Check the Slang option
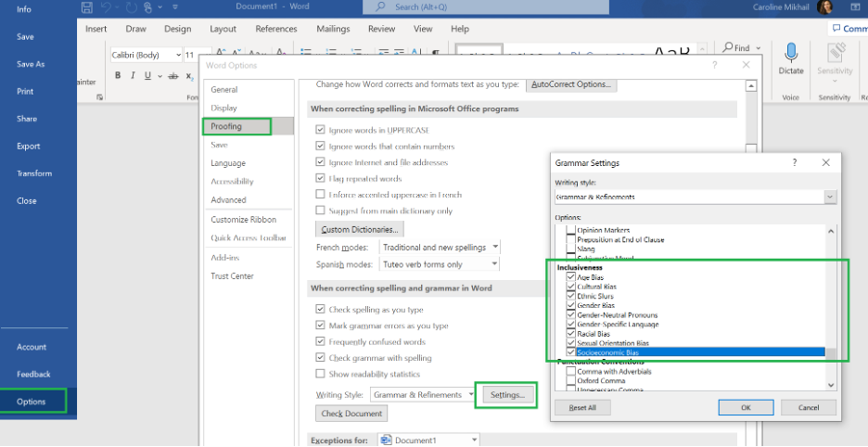The image size is (868, 447). pyautogui.click(x=571, y=249)
